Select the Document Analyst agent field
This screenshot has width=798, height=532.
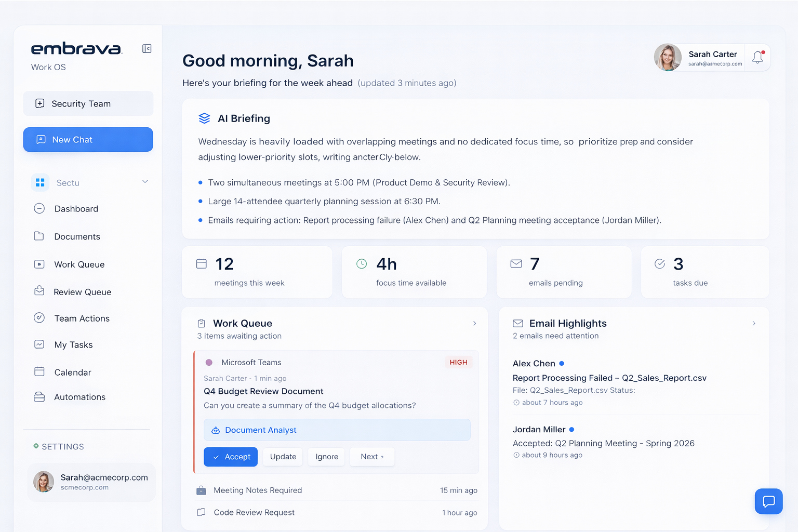[337, 430]
